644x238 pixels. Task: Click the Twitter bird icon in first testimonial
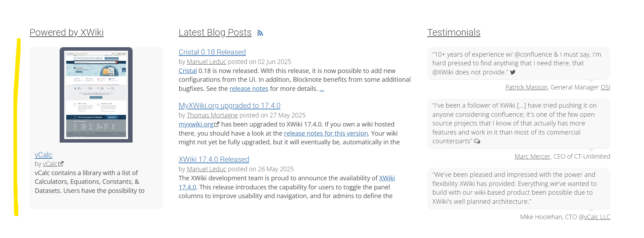pos(512,72)
